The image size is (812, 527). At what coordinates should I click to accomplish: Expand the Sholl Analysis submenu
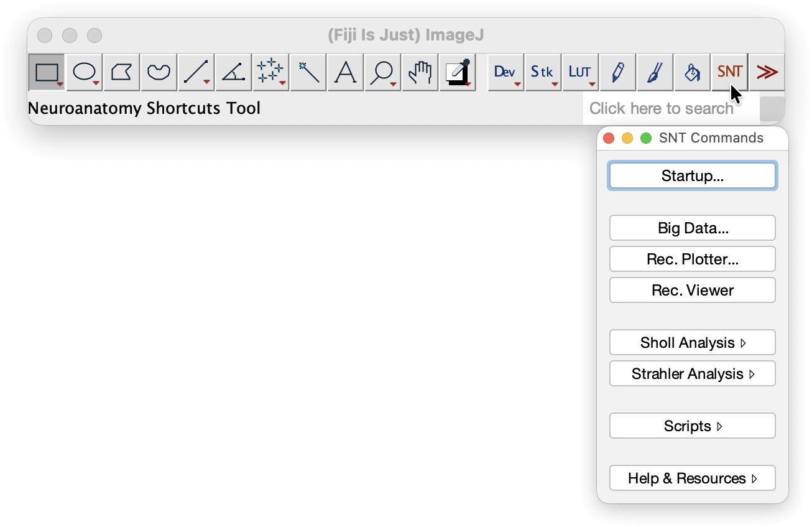click(693, 342)
